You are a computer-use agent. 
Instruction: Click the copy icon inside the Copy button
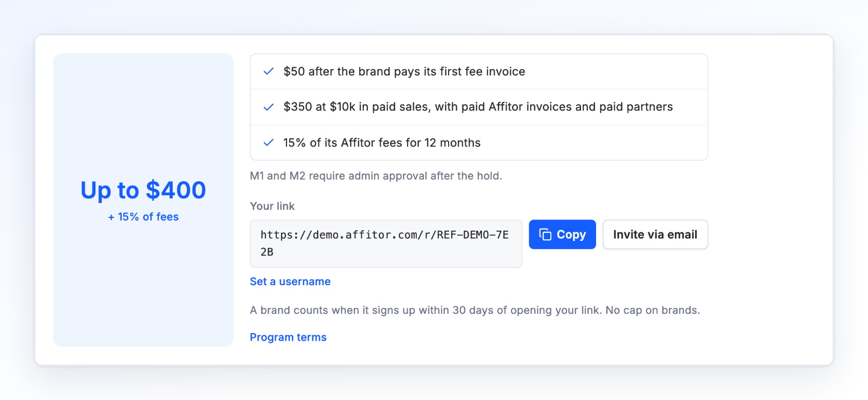click(545, 235)
